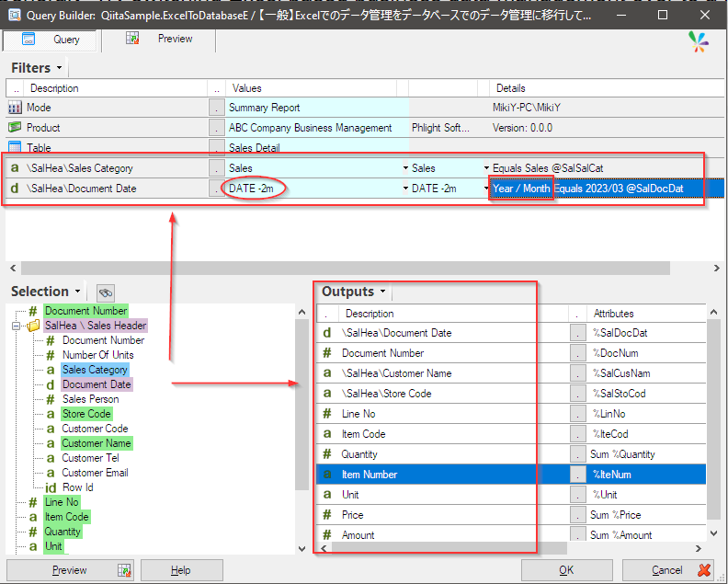728x584 pixels.
Task: Click the Preview button at bottom
Action: (x=70, y=570)
